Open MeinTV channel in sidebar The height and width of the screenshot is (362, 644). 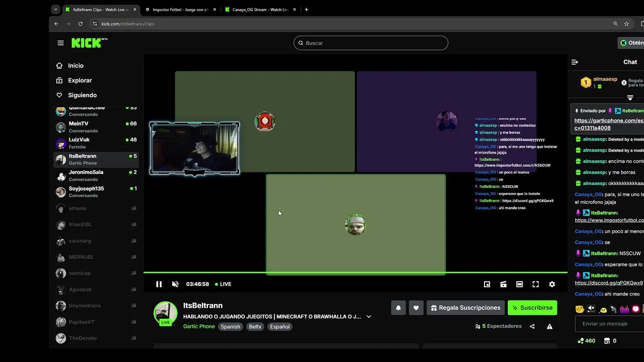coord(96,127)
